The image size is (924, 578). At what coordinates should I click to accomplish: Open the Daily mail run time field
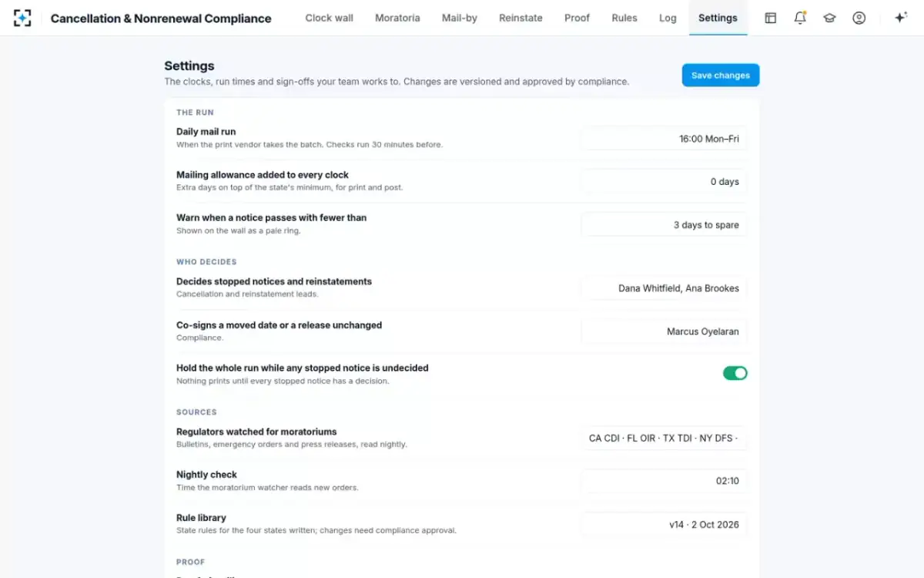tap(664, 139)
